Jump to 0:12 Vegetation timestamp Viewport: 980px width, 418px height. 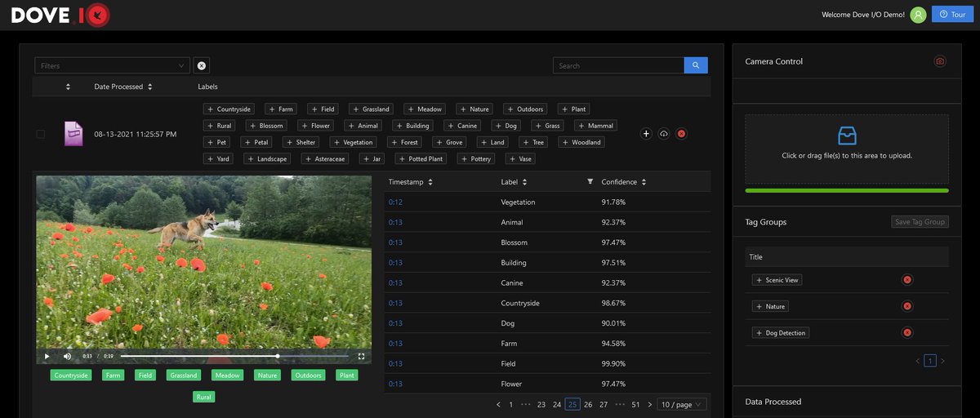(395, 202)
